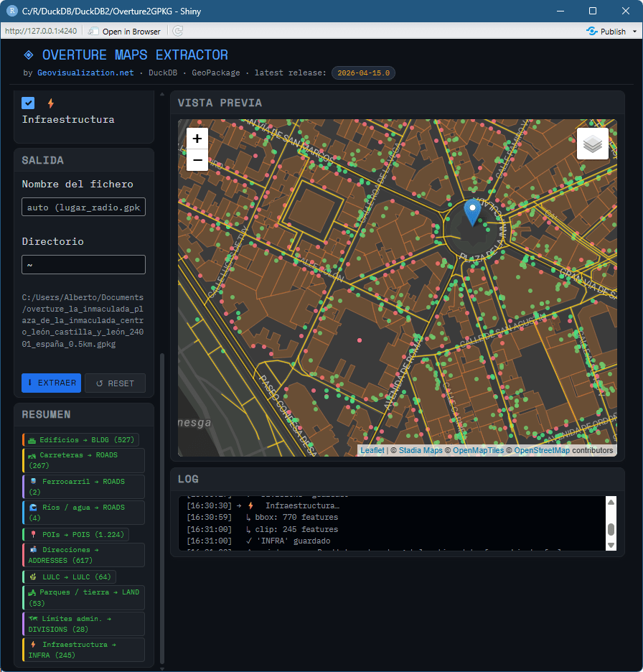Zoom in on the preview map
Viewport: 643px width, 672px height.
click(197, 139)
